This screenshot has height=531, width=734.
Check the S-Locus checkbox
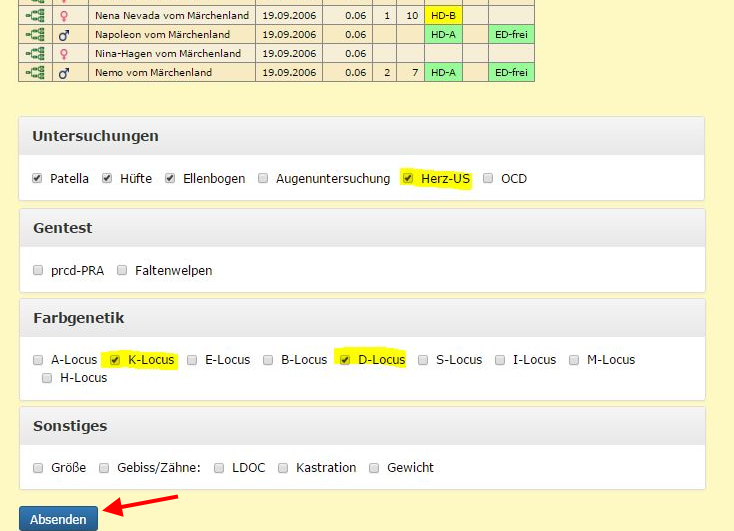click(423, 360)
